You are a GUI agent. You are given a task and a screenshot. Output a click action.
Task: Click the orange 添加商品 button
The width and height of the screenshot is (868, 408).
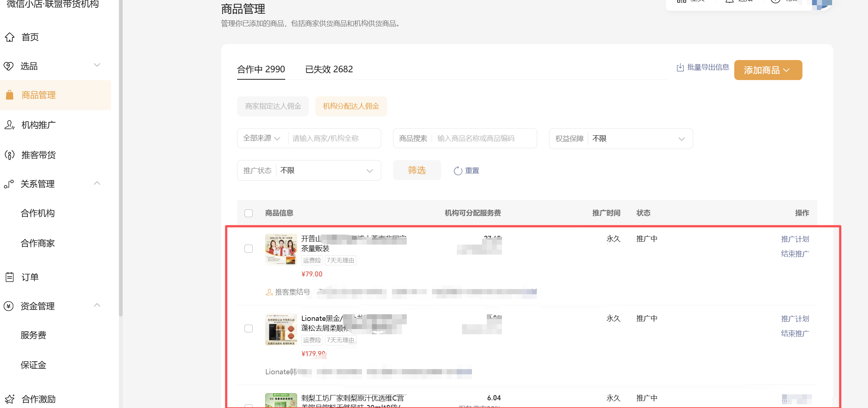coord(768,70)
